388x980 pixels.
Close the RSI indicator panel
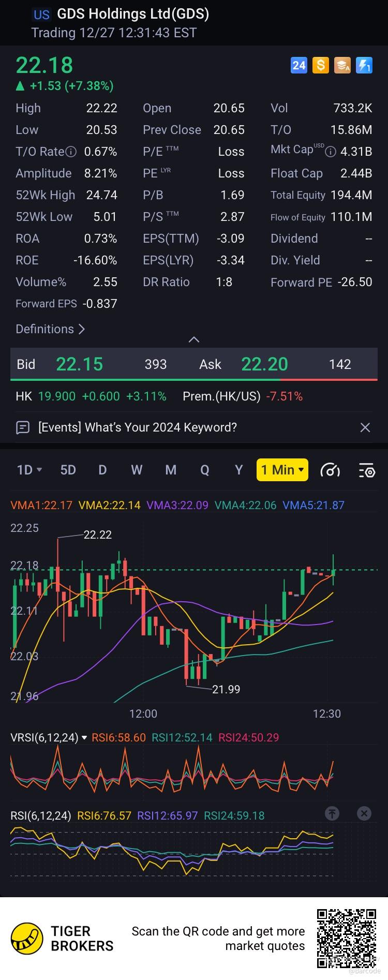(x=364, y=813)
